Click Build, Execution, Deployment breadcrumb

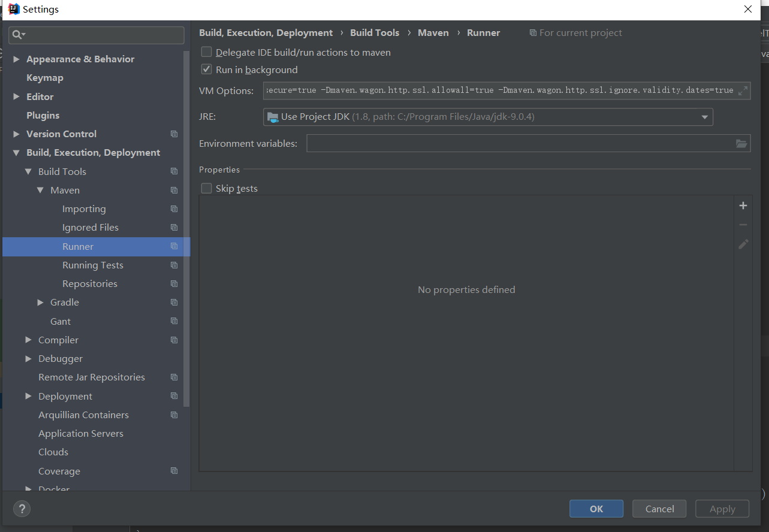coord(266,33)
